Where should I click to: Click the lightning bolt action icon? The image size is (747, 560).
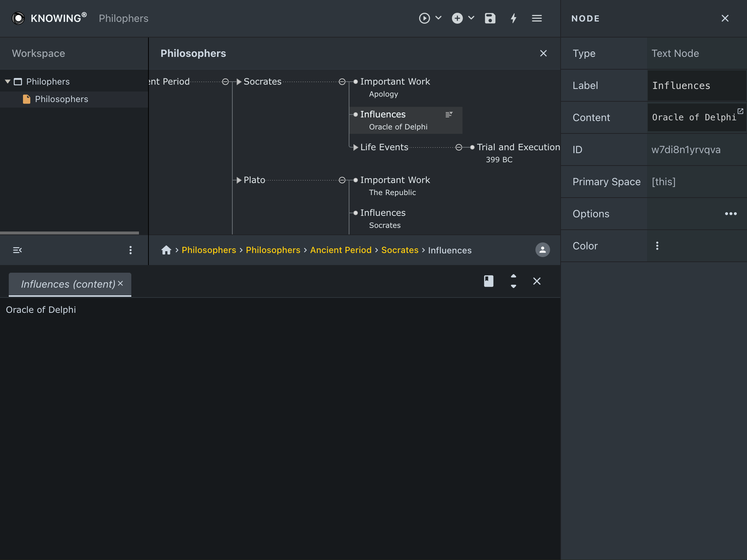[514, 18]
